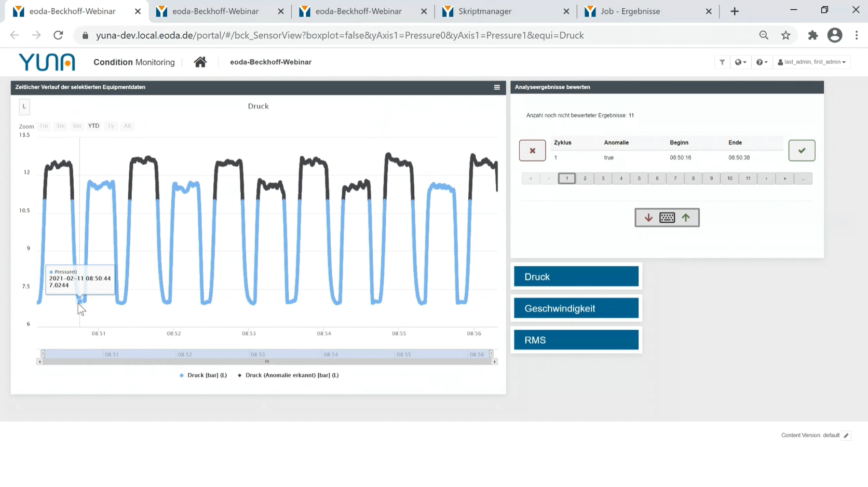Click the navigator scrollbar left arrow

pos(39,361)
